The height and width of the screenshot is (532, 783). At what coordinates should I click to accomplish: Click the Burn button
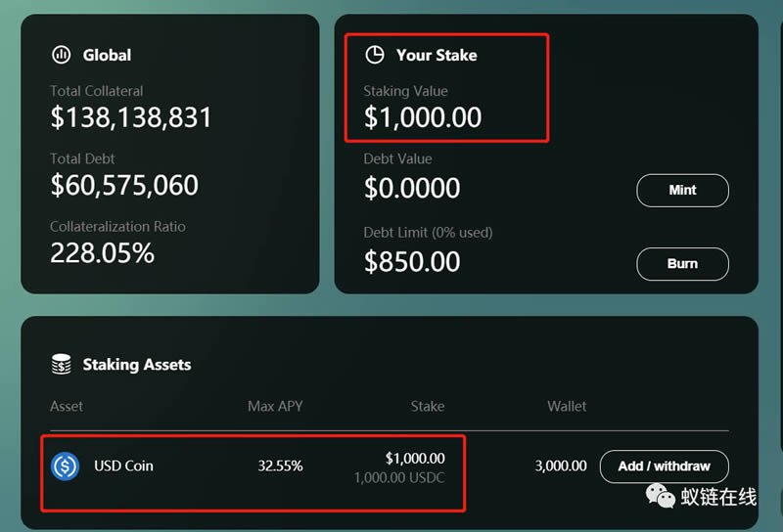[682, 263]
